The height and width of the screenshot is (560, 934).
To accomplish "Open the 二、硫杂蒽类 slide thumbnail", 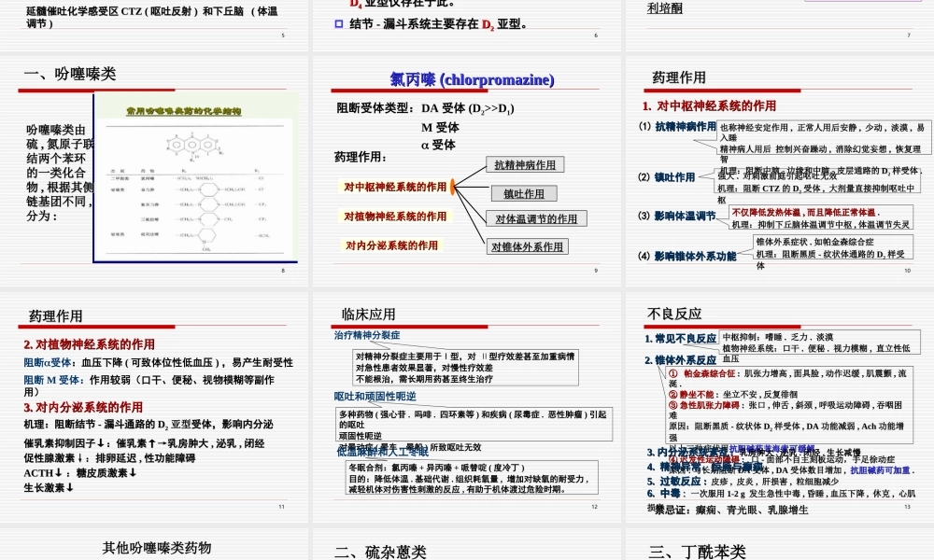I will pos(467,544).
